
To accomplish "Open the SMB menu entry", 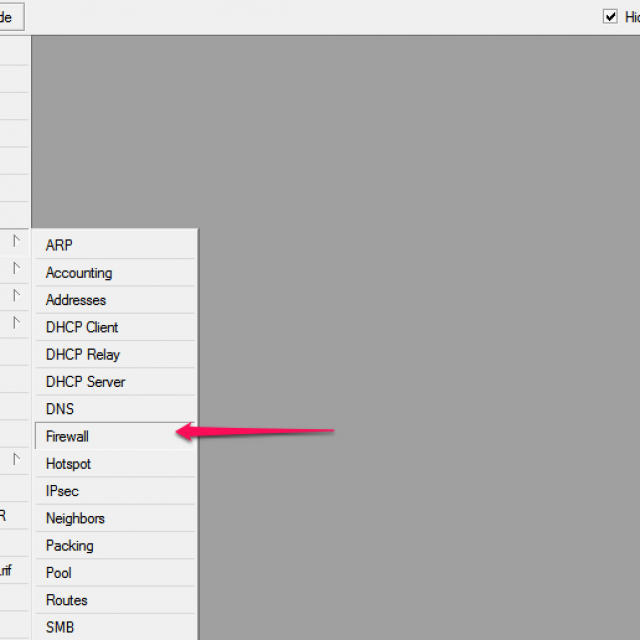I will click(x=60, y=627).
